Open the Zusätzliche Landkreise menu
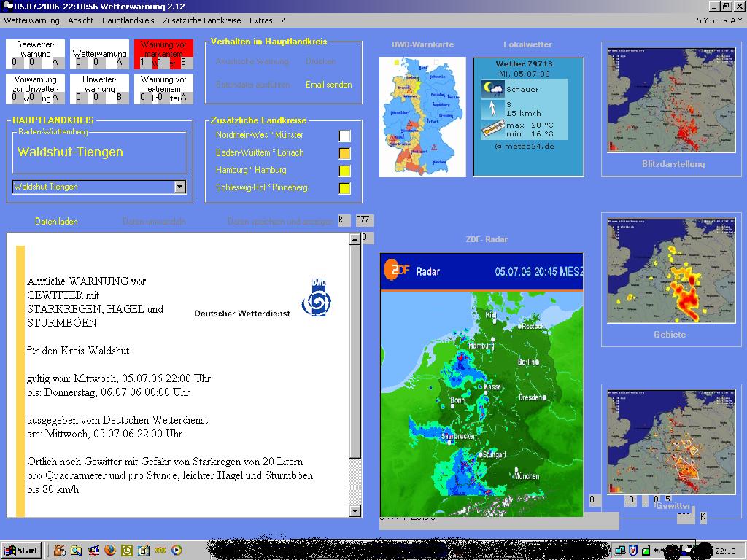747x560 pixels. click(203, 20)
